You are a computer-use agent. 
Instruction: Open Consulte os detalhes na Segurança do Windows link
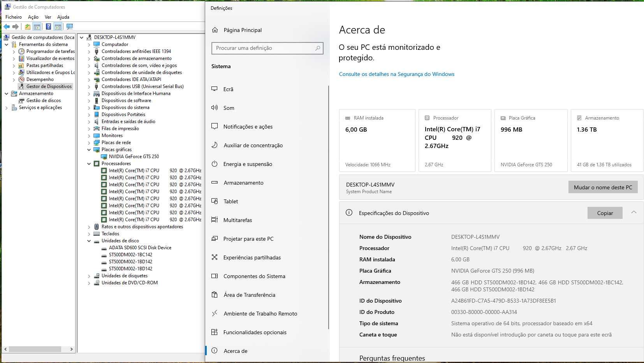[x=396, y=74]
